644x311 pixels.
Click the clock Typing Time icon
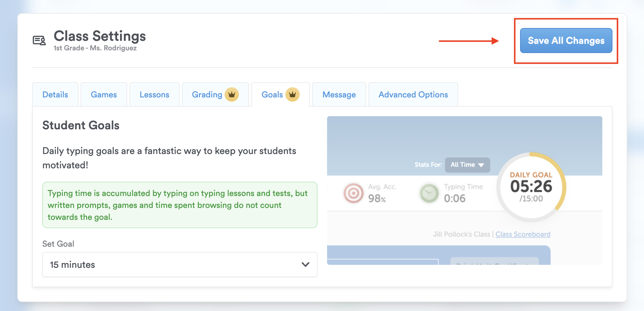tap(429, 193)
